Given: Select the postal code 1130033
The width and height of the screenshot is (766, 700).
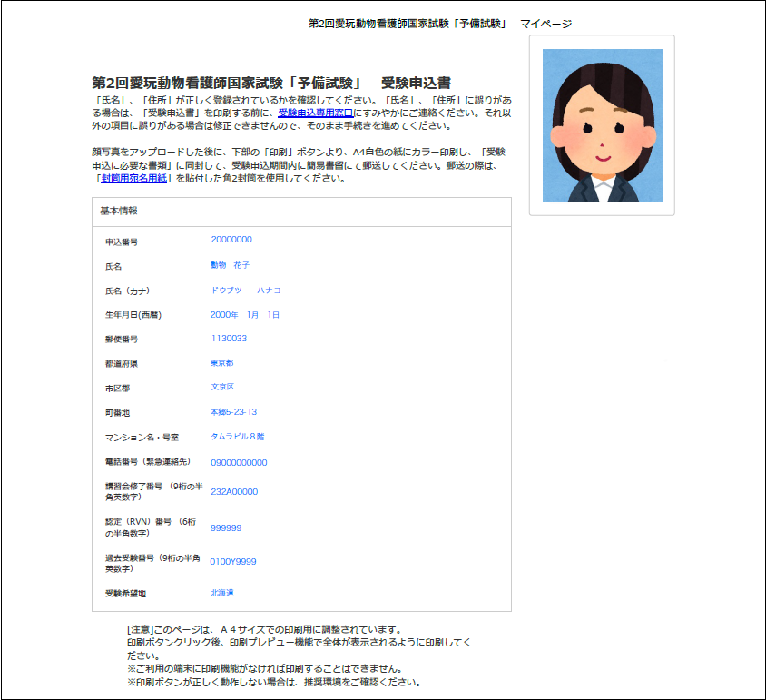Looking at the screenshot, I should click(229, 339).
